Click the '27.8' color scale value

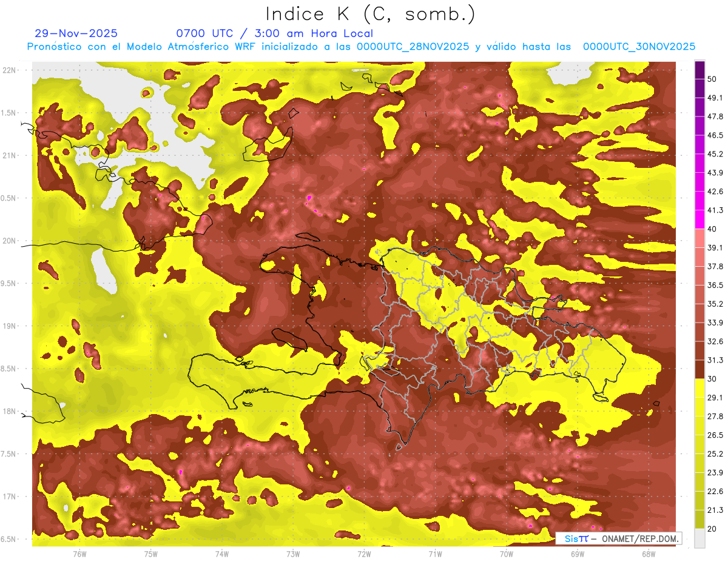click(x=715, y=416)
